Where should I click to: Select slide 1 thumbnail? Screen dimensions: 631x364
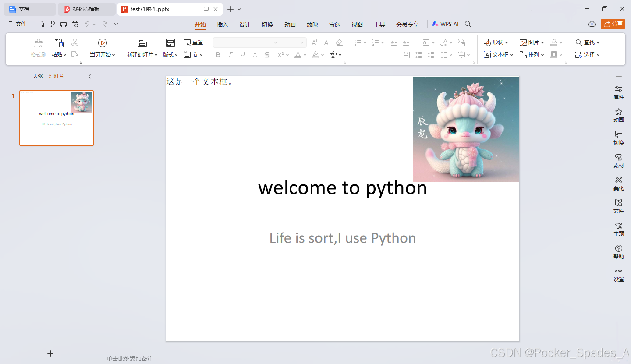tap(57, 118)
